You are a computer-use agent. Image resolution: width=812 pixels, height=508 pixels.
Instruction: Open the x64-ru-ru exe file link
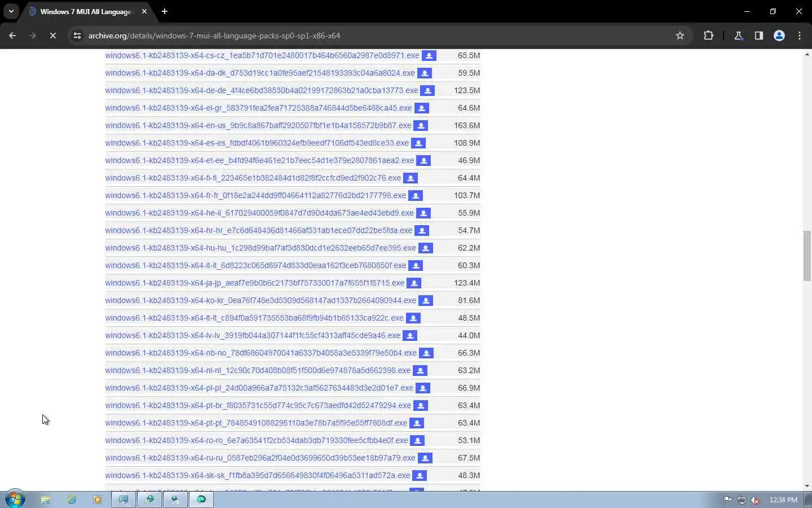260,458
